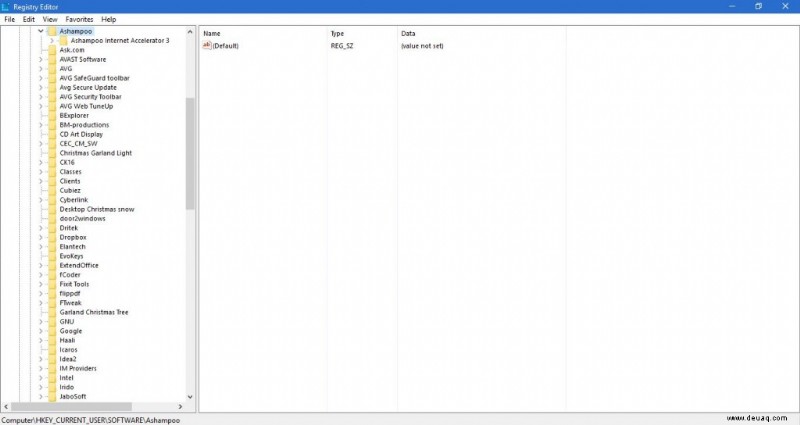This screenshot has width=800, height=425.
Task: Click the Registry Editor title bar icon
Action: [6, 7]
